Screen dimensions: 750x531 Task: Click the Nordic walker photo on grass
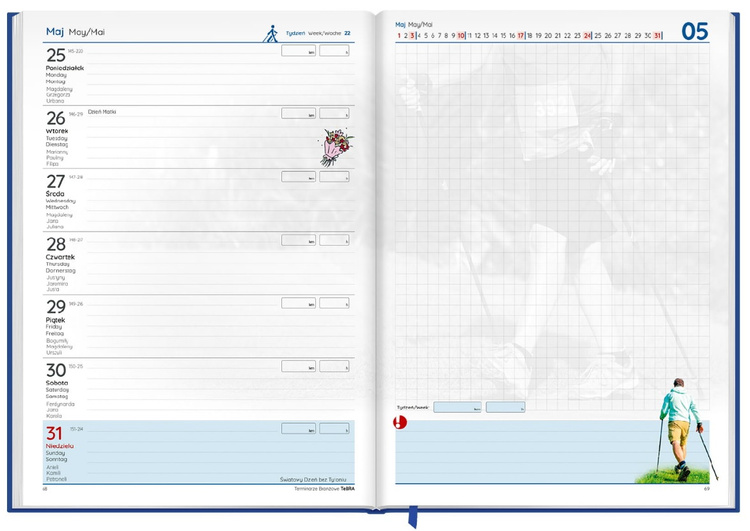point(680,432)
